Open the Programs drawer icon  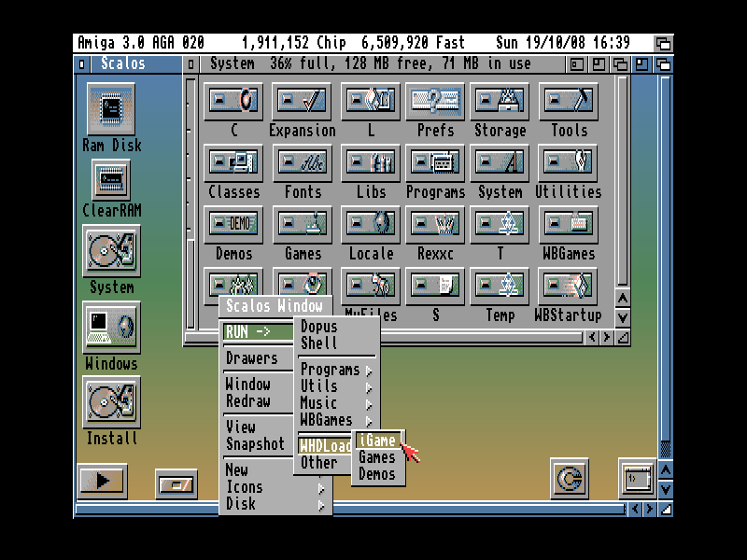point(435,162)
